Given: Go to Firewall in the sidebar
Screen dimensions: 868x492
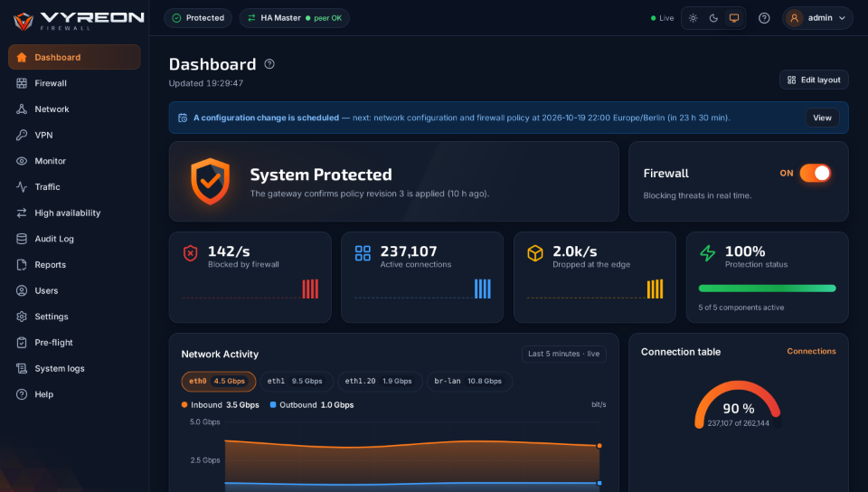Looking at the screenshot, I should point(74,83).
